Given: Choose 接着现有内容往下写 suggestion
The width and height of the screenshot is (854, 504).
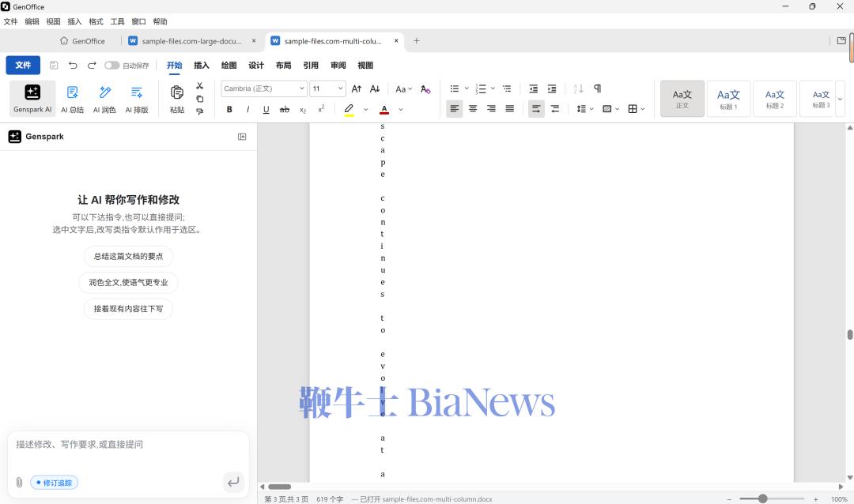Looking at the screenshot, I should pos(128,309).
